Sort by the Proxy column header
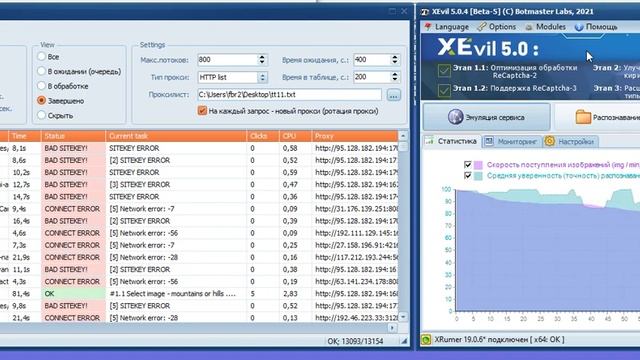Image resolution: width=640 pixels, height=360 pixels. pos(355,136)
